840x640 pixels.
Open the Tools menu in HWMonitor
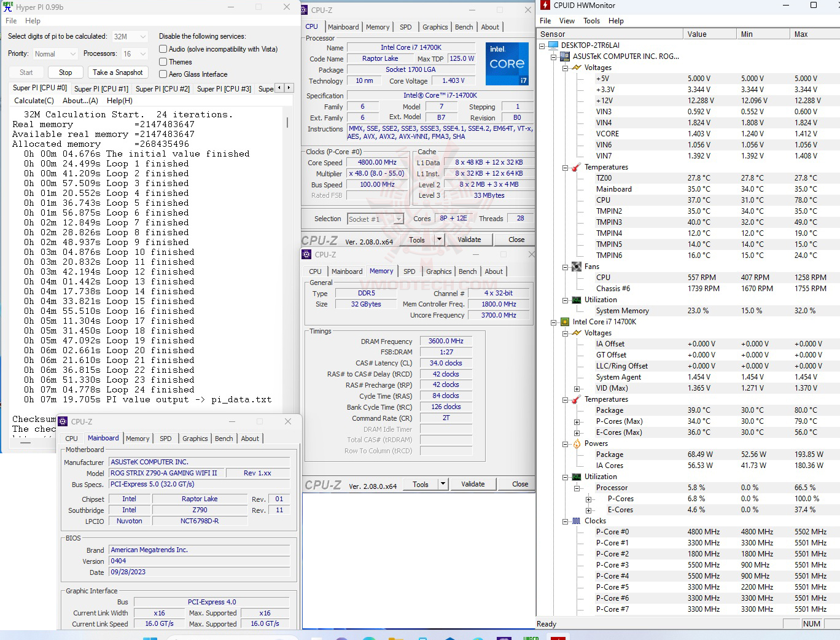coord(591,21)
